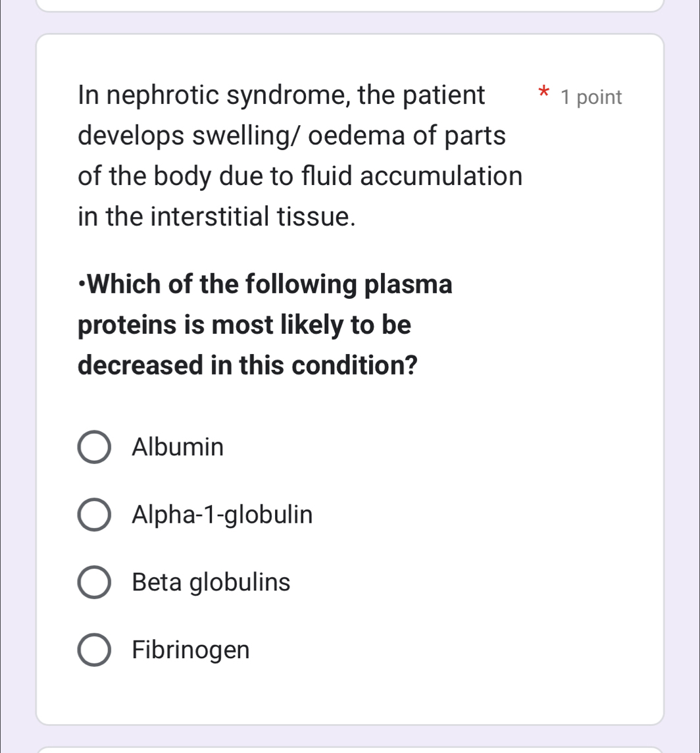Click the Fibrinogen answer label text
Viewport: 700px width, 753px height.
(x=191, y=650)
